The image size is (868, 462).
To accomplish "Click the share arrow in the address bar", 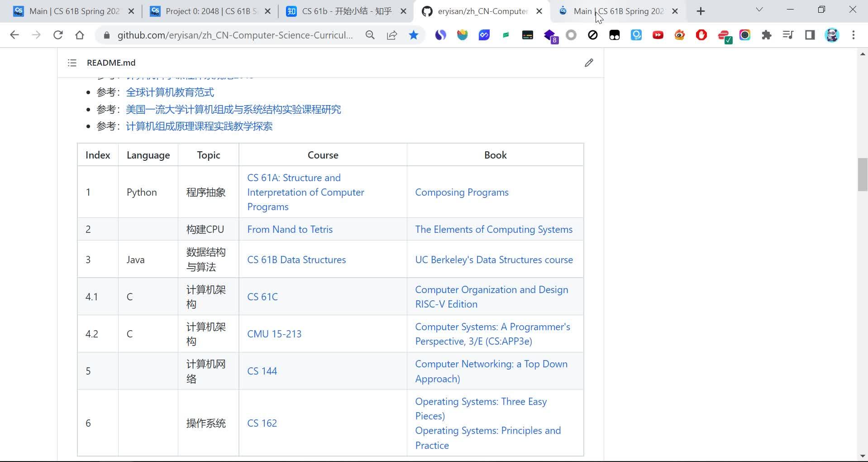I will pos(392,35).
